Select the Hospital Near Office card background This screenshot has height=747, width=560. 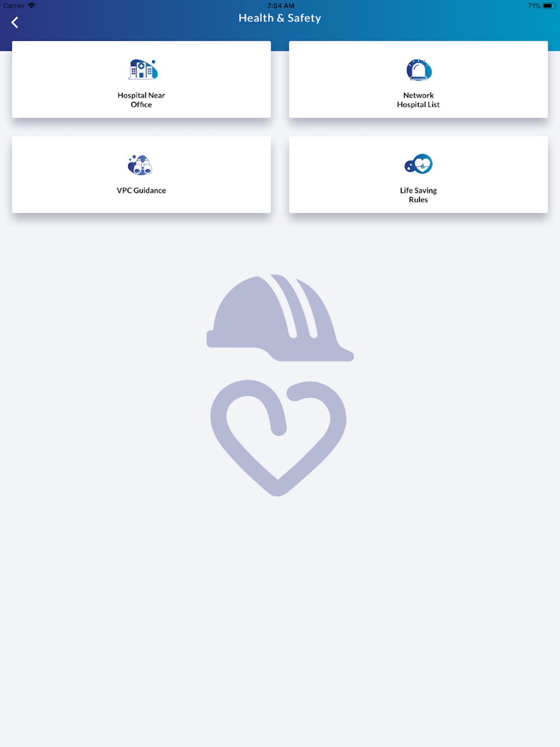click(141, 80)
